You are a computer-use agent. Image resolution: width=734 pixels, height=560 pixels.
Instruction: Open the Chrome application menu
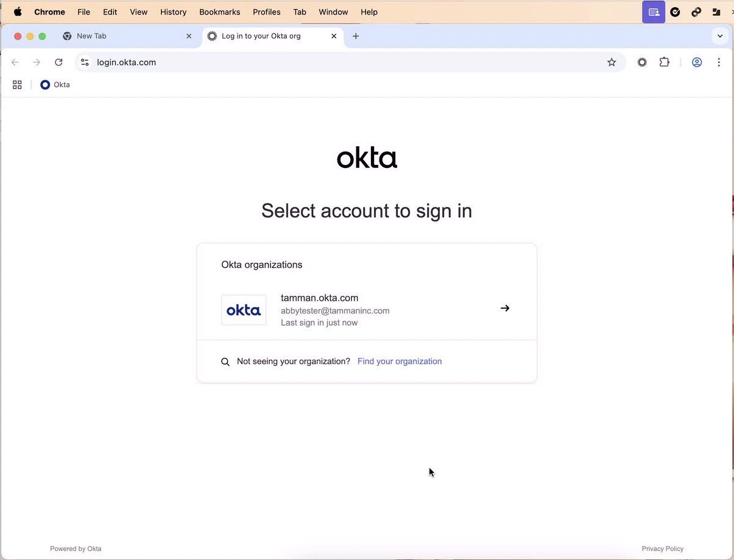tap(49, 12)
